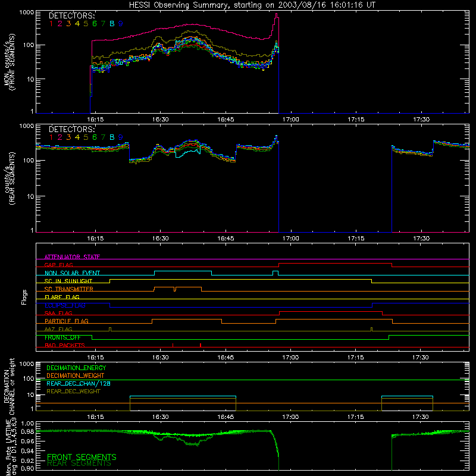Click 17:15 tick label under rear segments panel

[x=356, y=239]
